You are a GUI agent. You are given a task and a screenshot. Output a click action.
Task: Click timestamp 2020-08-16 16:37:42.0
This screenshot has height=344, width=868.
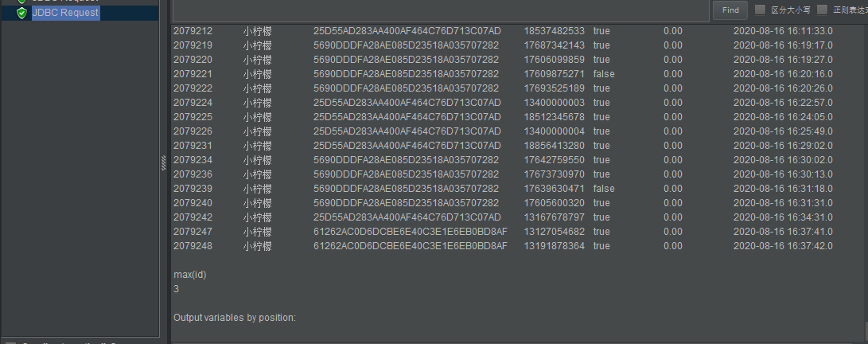(x=783, y=246)
